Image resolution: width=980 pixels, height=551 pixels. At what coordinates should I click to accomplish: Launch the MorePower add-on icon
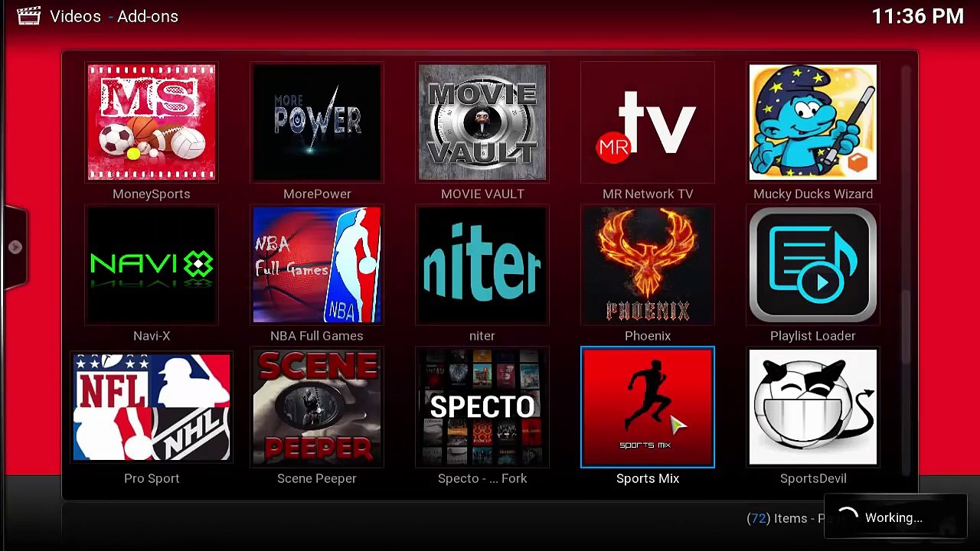click(317, 122)
